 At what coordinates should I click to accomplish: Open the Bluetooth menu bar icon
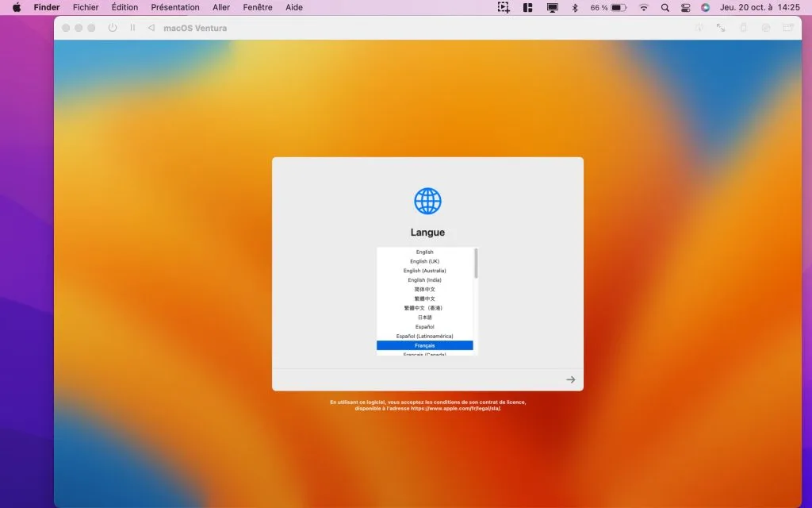pyautogui.click(x=575, y=7)
